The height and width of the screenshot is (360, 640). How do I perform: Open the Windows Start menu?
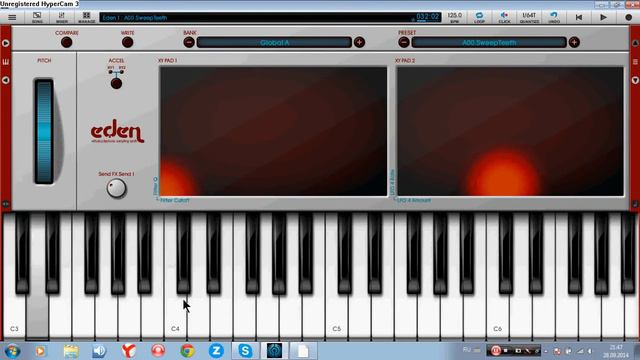[13, 351]
